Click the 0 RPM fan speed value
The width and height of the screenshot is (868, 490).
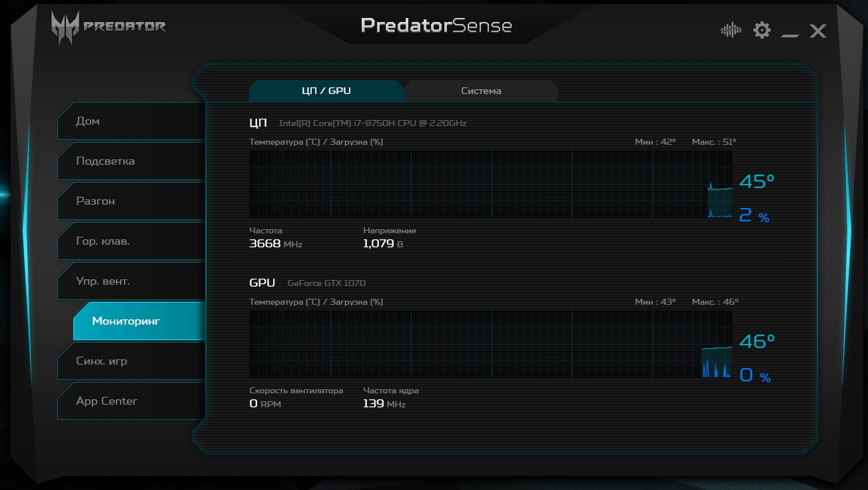tap(265, 404)
